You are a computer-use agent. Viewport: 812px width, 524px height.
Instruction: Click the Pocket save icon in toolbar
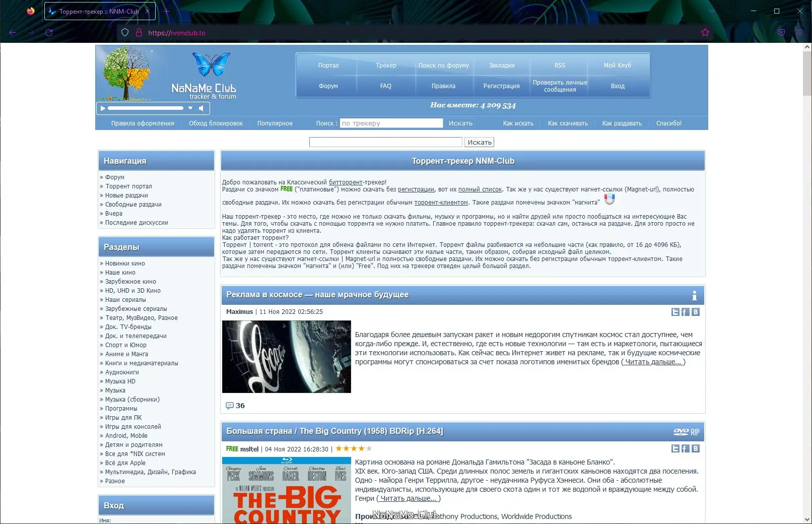(x=781, y=32)
